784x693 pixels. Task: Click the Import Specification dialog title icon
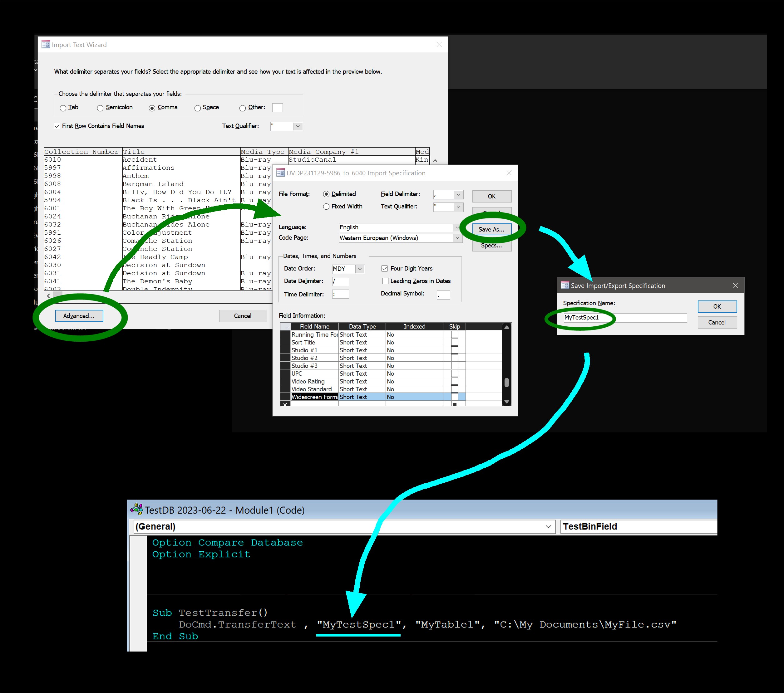coord(280,173)
